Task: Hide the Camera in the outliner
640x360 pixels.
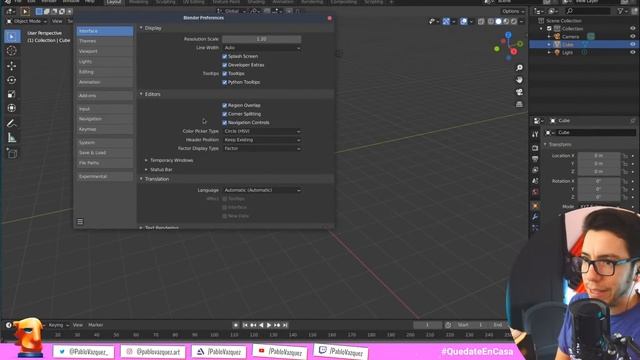Action: (632, 36)
